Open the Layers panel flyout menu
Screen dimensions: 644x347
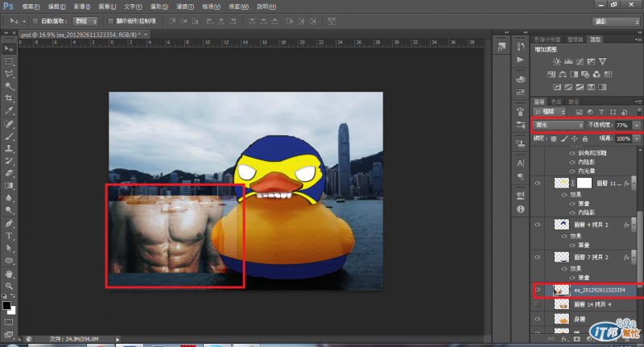[x=638, y=101]
